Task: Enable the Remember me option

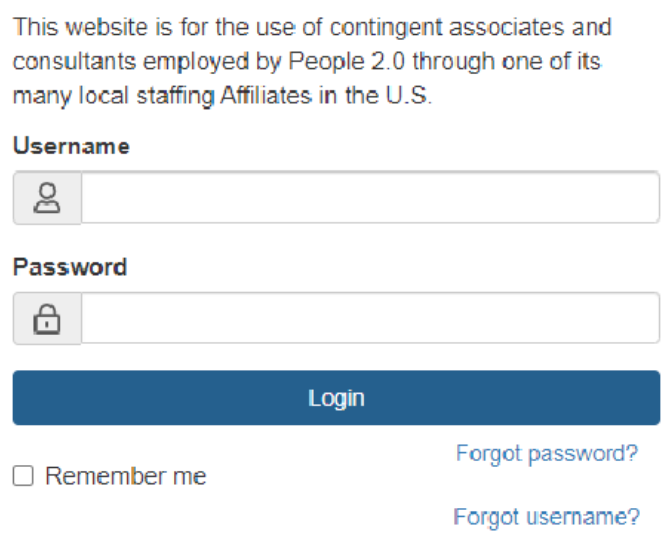Action: [x=23, y=476]
